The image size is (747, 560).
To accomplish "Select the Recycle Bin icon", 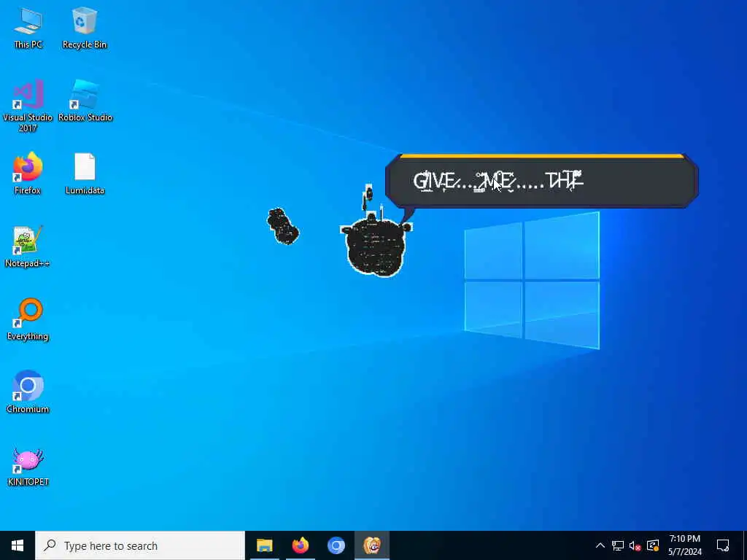I will click(85, 28).
